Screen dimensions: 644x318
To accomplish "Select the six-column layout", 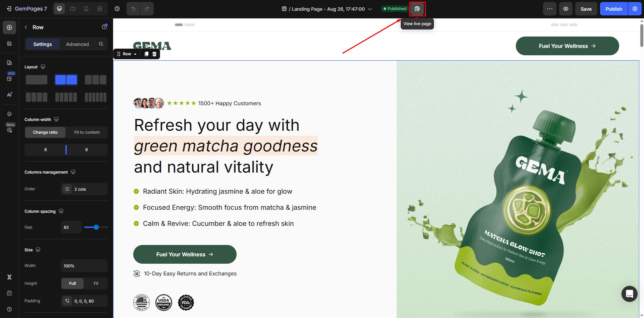I will (x=96, y=97).
